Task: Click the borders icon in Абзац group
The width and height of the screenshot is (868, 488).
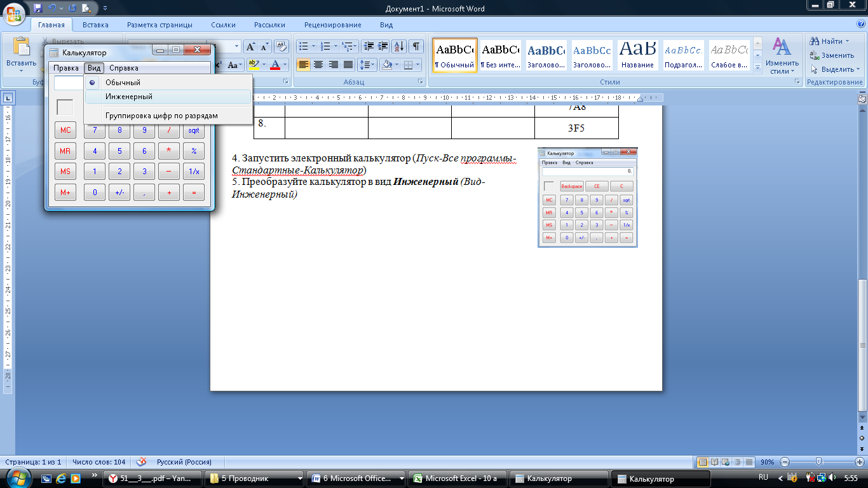Action: coord(408,65)
